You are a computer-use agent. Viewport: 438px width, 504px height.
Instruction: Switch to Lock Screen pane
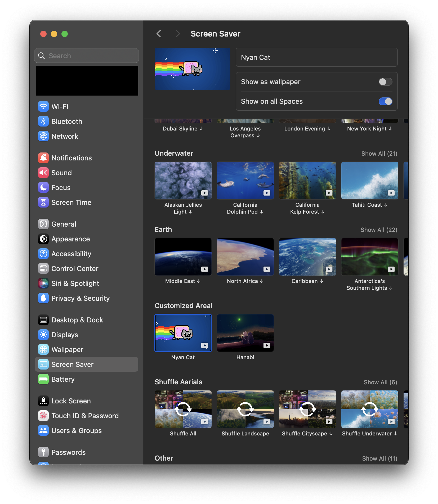(87, 401)
